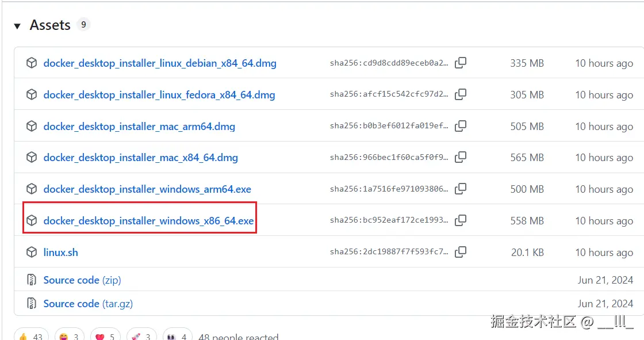Click package icon beside mac_arm64.dmg

click(x=32, y=126)
